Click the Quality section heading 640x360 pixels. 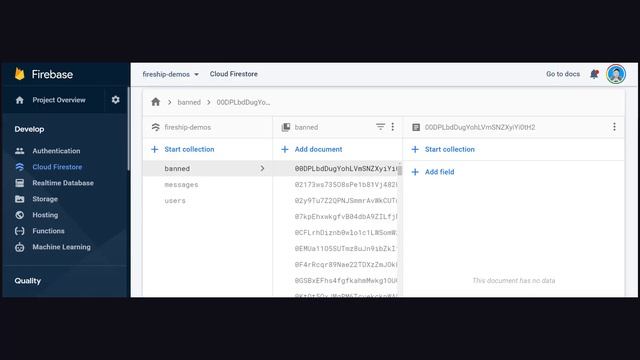click(27, 281)
